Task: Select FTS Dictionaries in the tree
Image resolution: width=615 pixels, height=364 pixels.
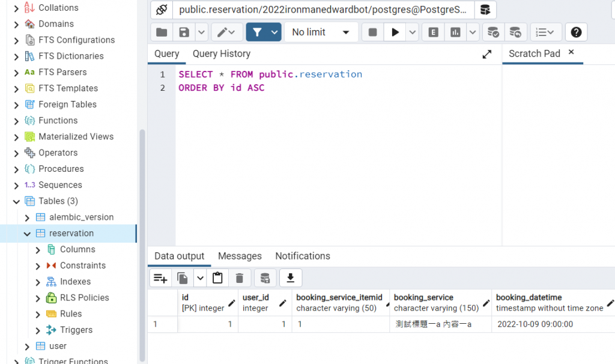Action: (71, 56)
